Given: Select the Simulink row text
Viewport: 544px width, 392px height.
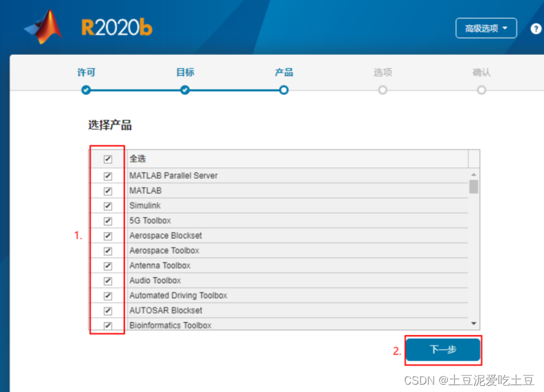Looking at the screenshot, I should point(145,205).
